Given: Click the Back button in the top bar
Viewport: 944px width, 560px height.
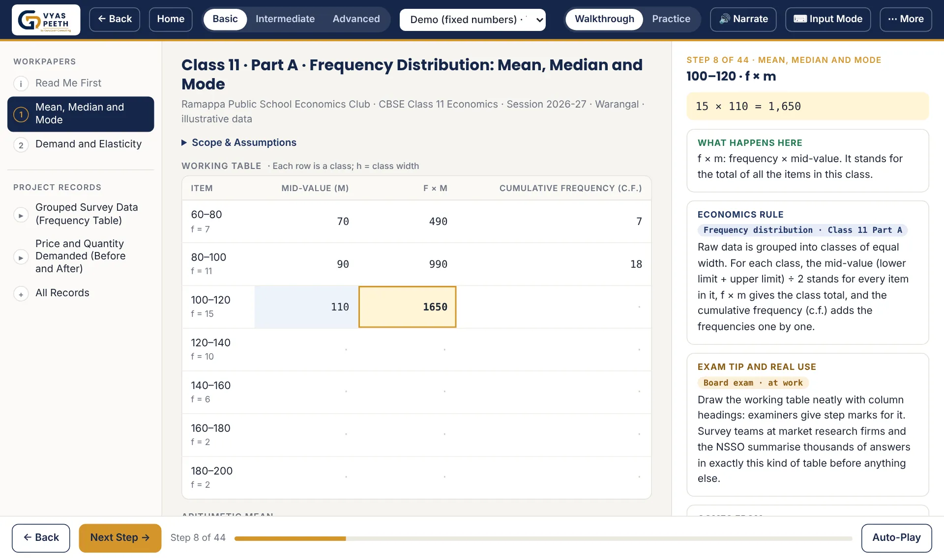Looking at the screenshot, I should tap(115, 19).
